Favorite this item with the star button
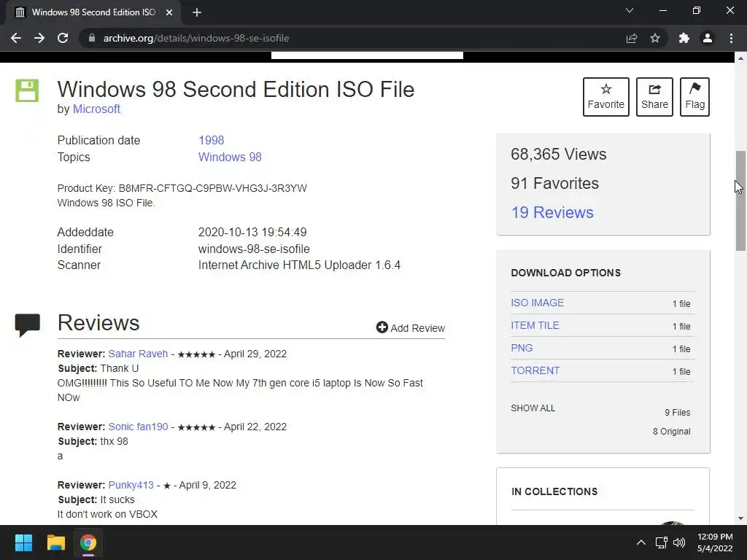 tap(606, 97)
